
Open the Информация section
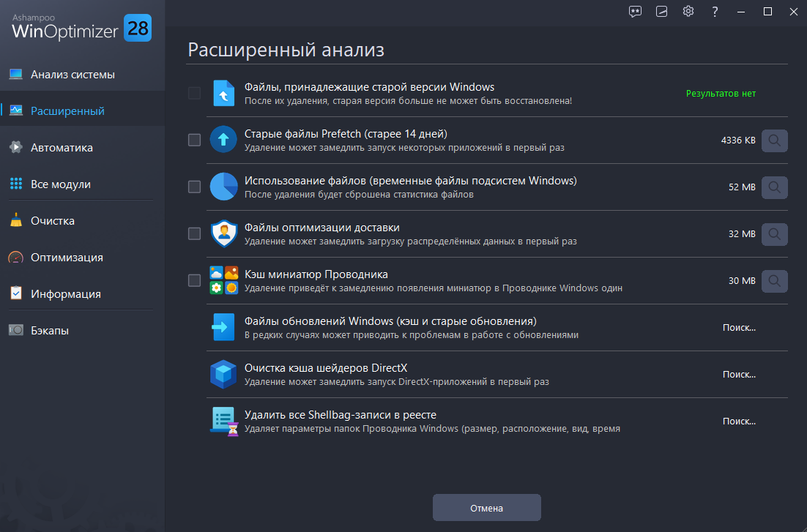pyautogui.click(x=82, y=293)
